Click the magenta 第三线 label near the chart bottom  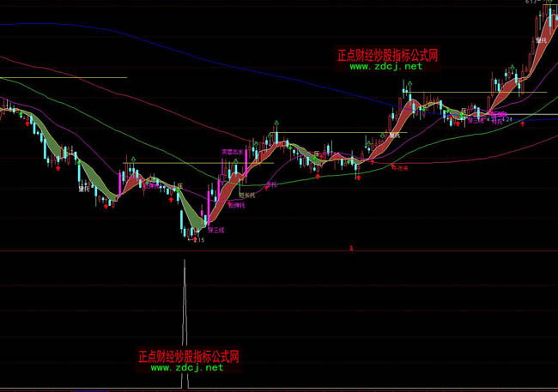pyautogui.click(x=215, y=230)
